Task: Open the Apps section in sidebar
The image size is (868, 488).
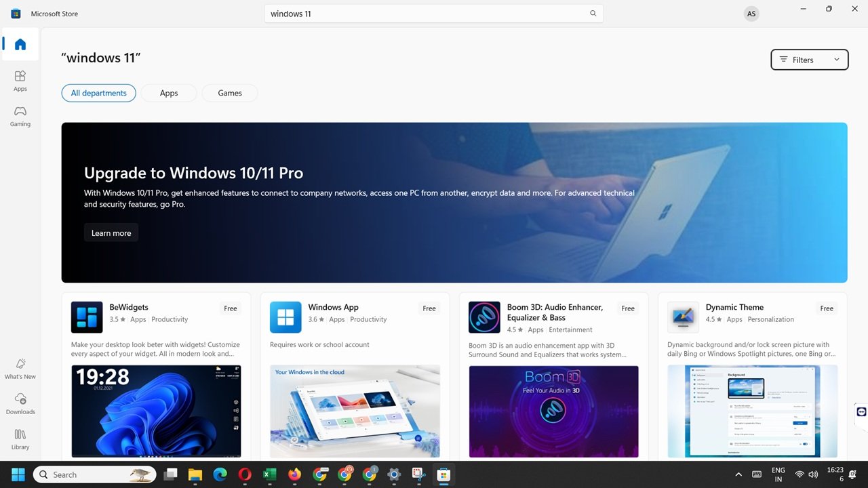Action: [20, 81]
